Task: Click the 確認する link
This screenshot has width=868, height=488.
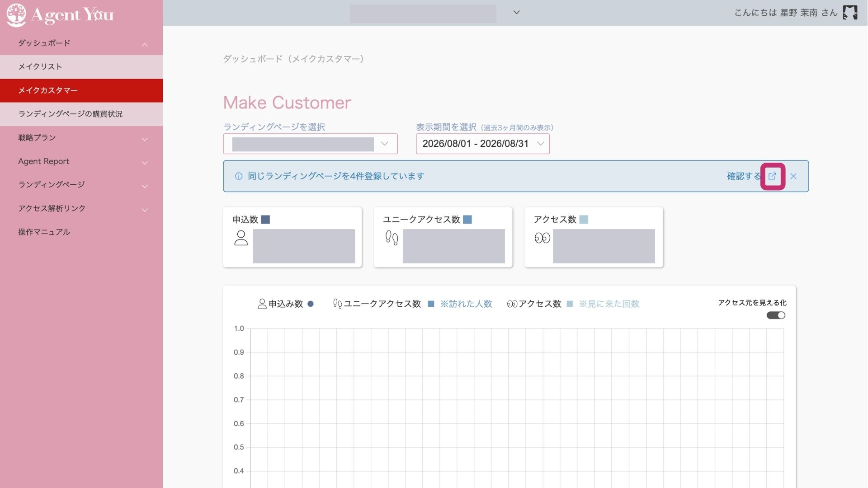Action: point(744,176)
